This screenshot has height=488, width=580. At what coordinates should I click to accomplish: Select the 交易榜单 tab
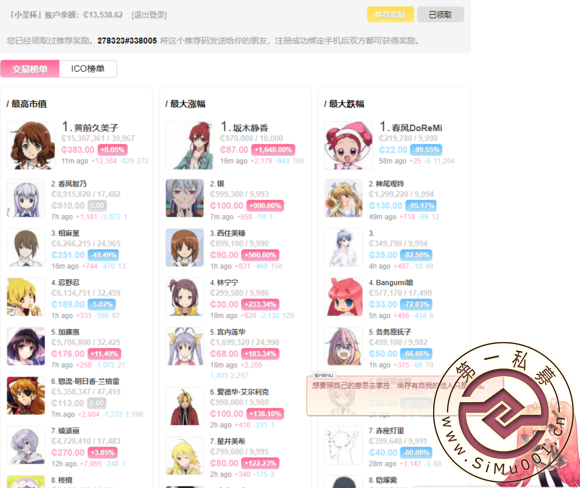click(x=30, y=69)
